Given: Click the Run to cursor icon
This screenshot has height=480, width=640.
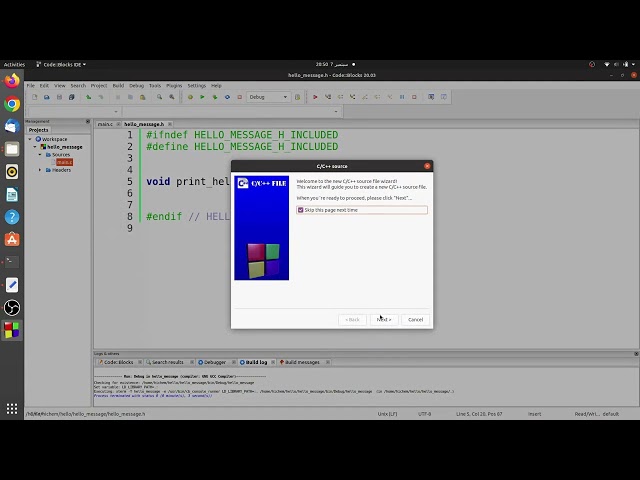Looking at the screenshot, I should click(328, 97).
